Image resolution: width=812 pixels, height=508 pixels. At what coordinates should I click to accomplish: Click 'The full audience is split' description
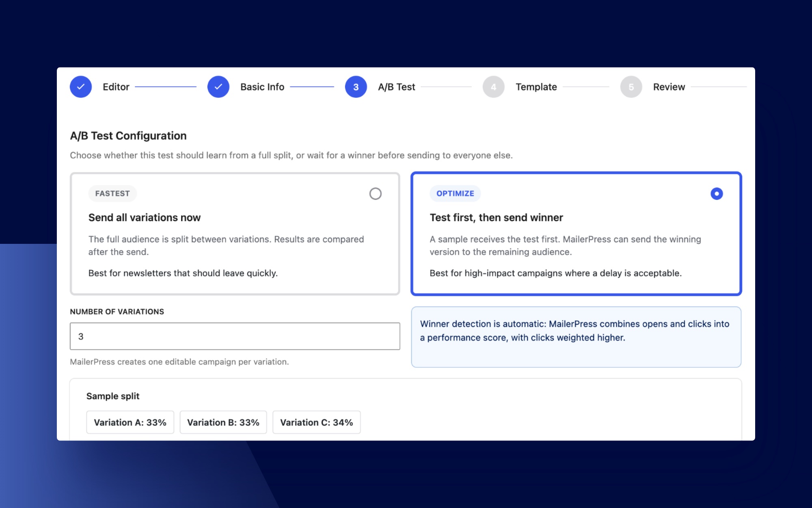click(226, 245)
